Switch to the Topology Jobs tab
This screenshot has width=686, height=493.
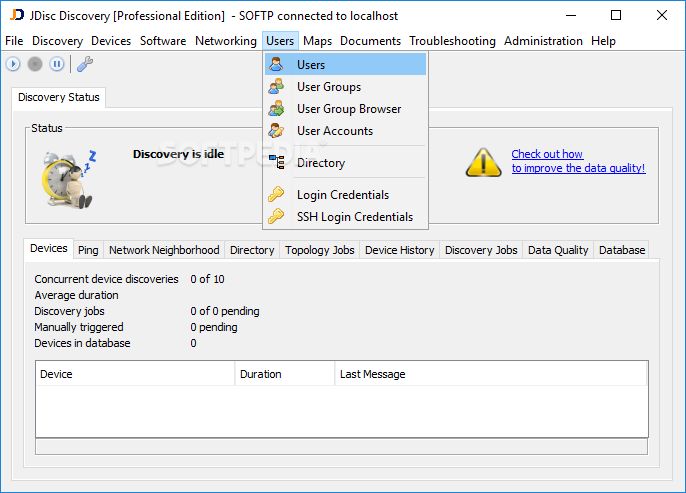[319, 250]
